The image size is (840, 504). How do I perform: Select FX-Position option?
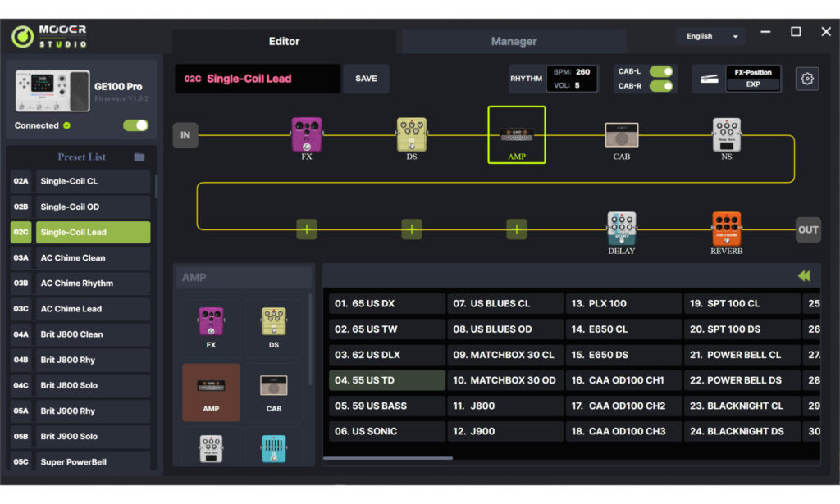pyautogui.click(x=753, y=72)
